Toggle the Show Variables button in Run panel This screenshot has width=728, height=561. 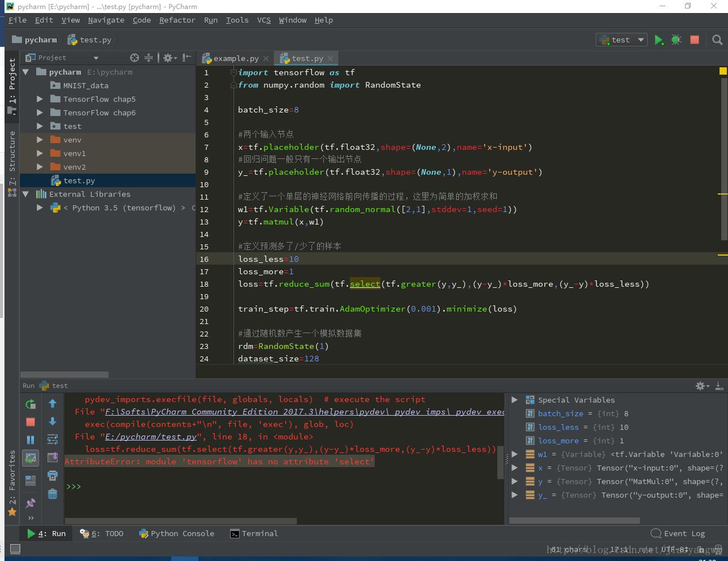[31, 458]
